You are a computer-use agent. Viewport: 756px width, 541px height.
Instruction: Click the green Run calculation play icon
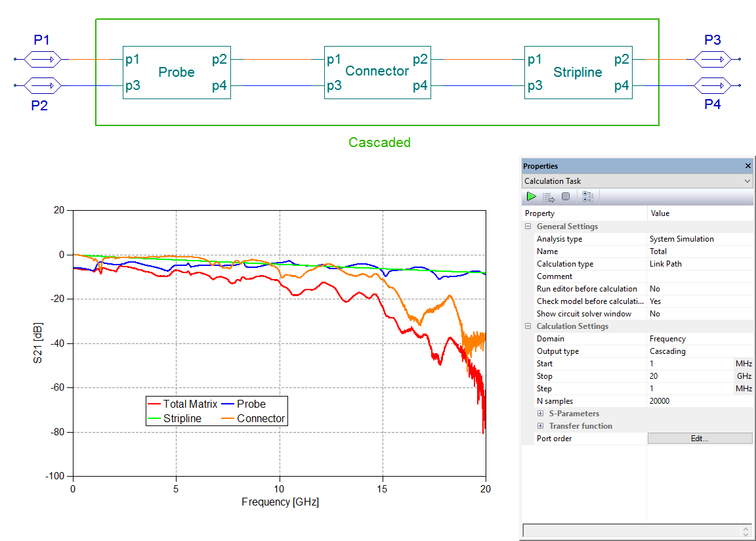tap(531, 196)
